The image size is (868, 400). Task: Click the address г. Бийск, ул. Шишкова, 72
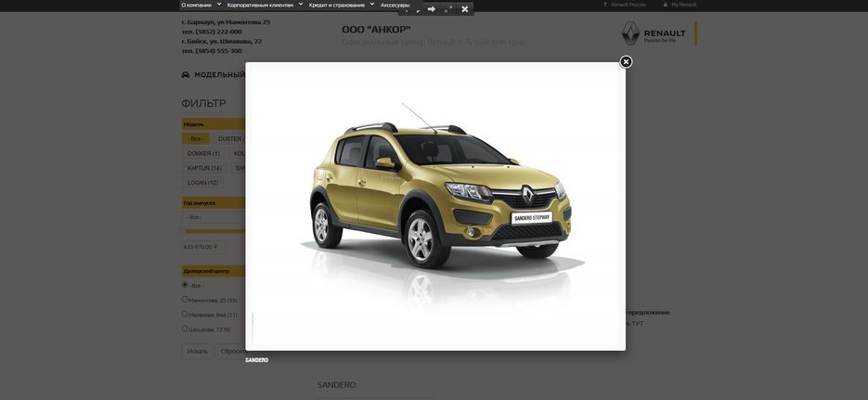(x=222, y=41)
